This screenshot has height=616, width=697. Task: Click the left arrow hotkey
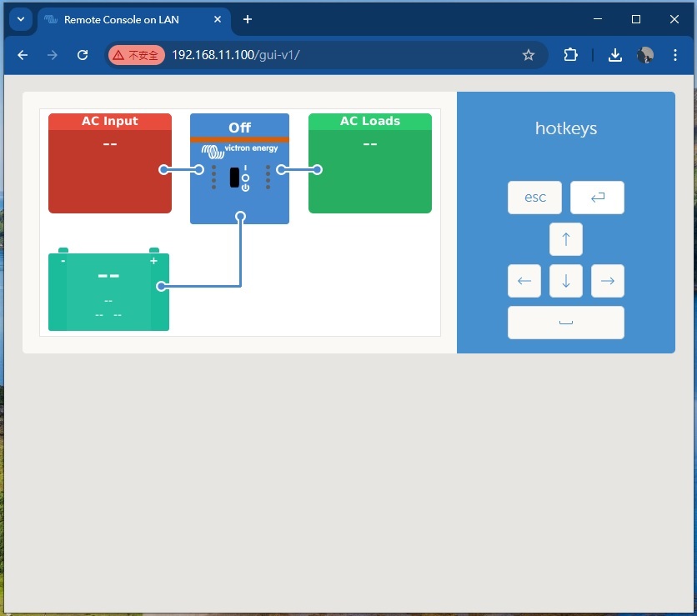524,281
